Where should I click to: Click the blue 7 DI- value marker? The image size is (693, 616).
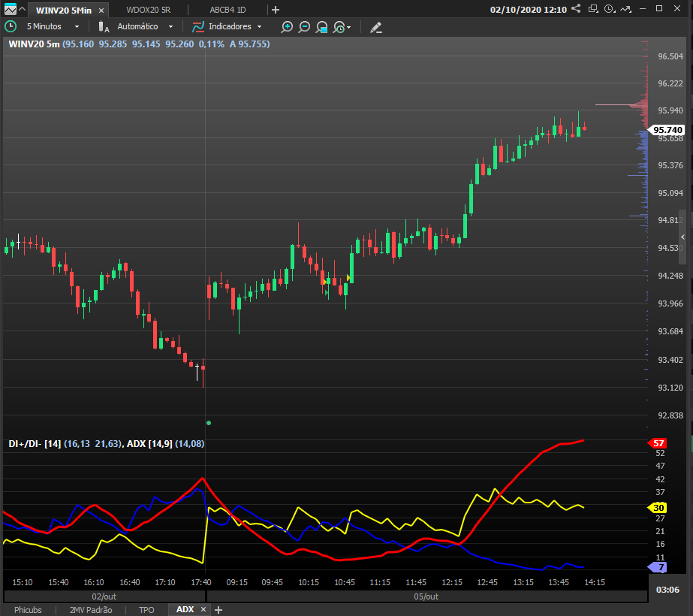[658, 567]
